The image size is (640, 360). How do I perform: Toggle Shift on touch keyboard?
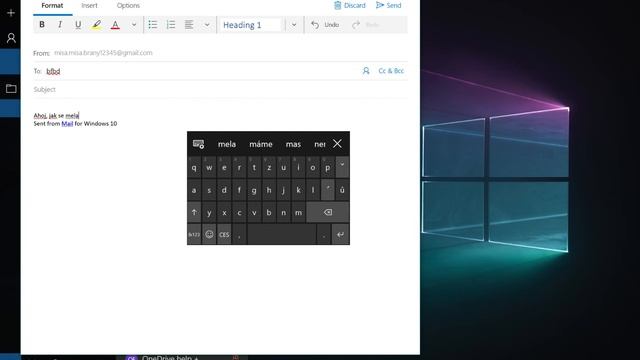click(194, 212)
